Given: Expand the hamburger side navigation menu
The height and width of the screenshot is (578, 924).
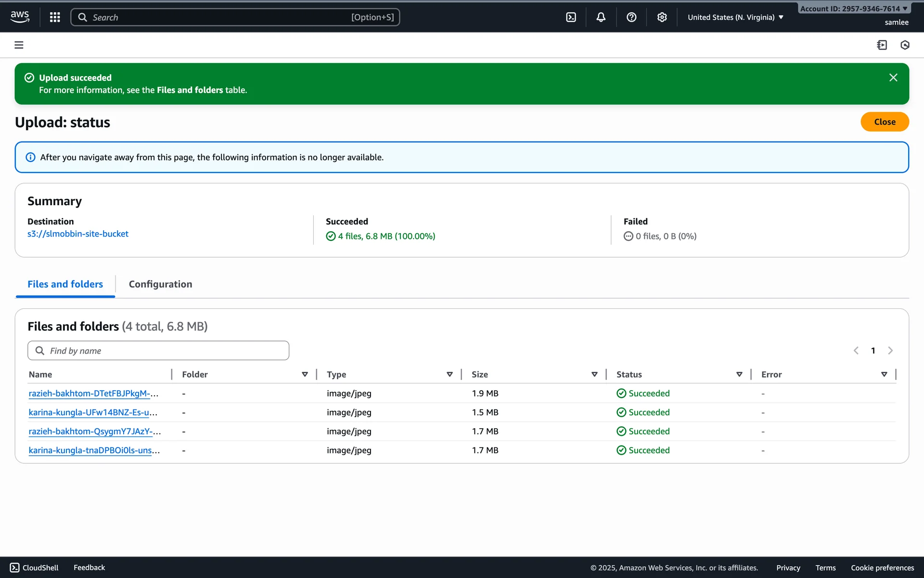Looking at the screenshot, I should pos(19,45).
